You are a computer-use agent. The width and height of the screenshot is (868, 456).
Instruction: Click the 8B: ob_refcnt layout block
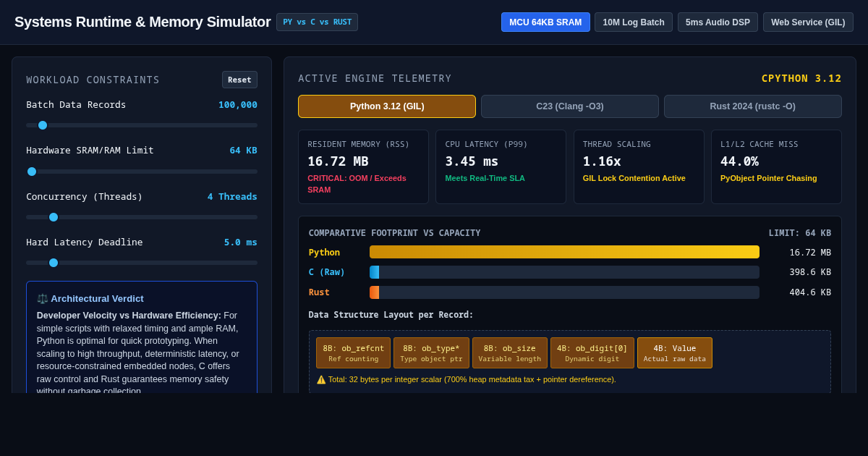tap(353, 352)
